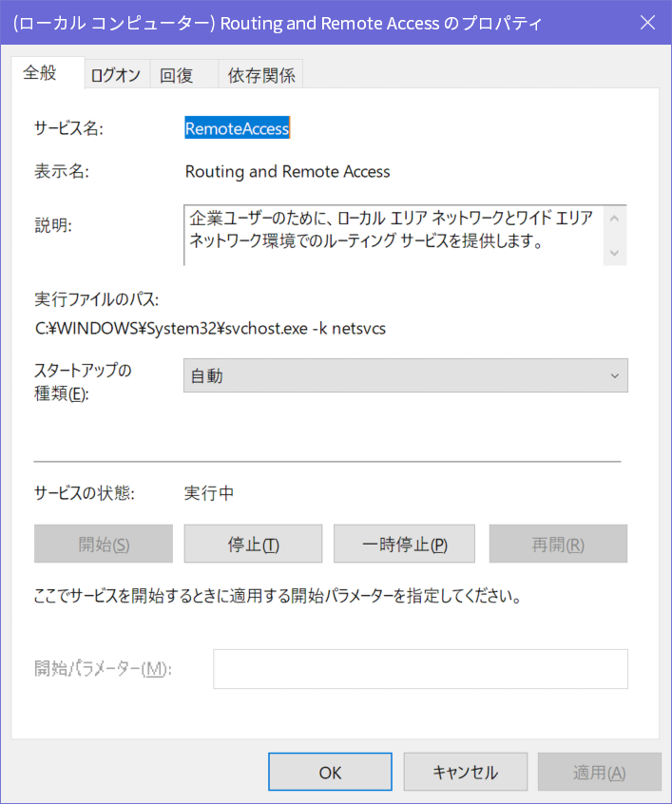The image size is (672, 804).
Task: Confirm the dialog with OK
Action: (330, 773)
